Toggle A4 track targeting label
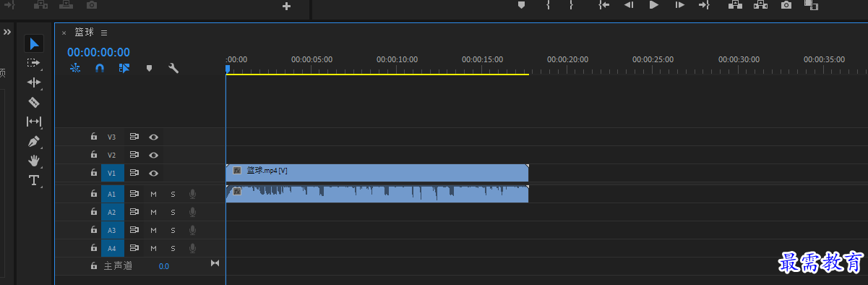Viewport: 868px width, 285px height. click(x=112, y=248)
